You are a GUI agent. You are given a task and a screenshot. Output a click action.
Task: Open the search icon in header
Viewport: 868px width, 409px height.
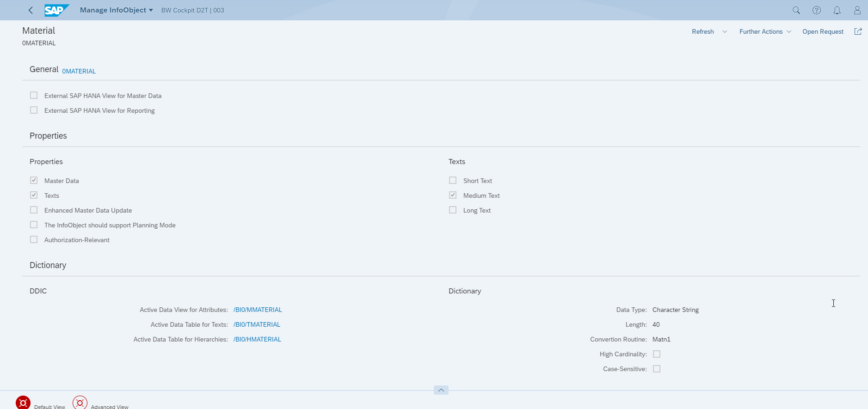(796, 10)
